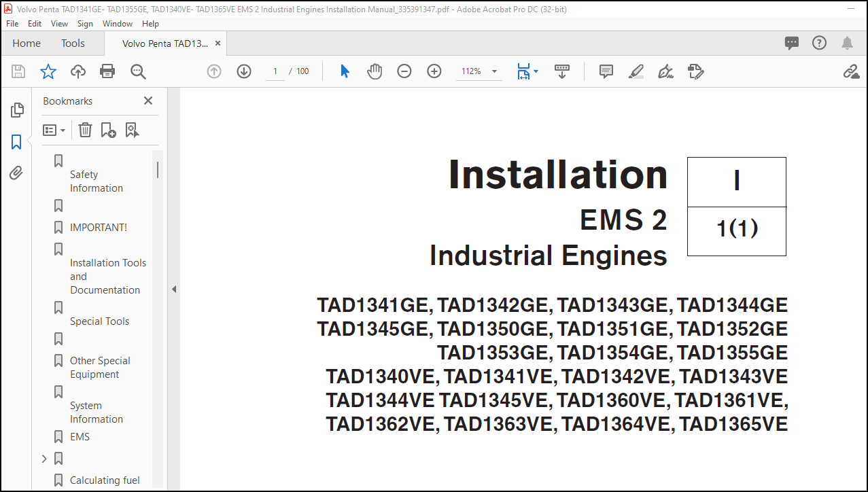Delete selected bookmark with trash icon
This screenshot has height=492, width=868.
point(85,130)
